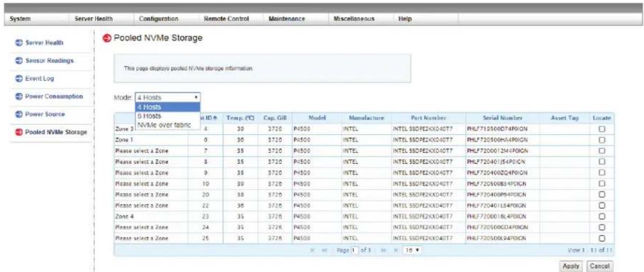Open Pooled NVMe Storage sidebar link
The height and width of the screenshot is (272, 644).
click(56, 132)
